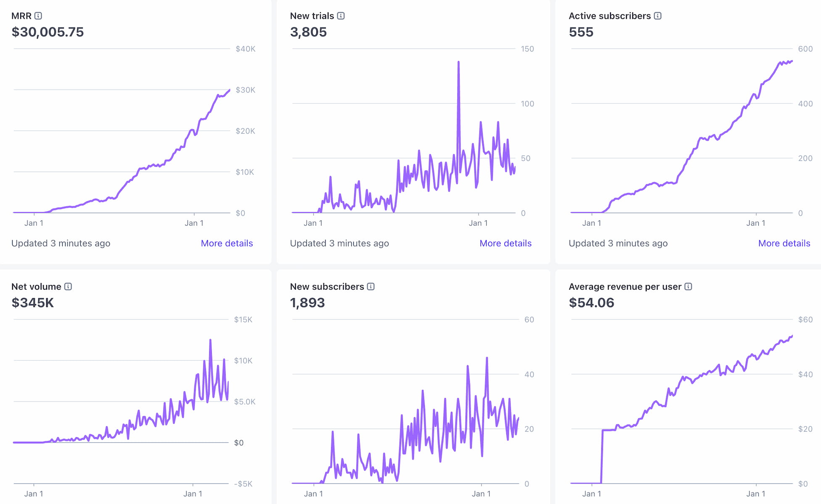This screenshot has height=504, width=821.
Task: Click the Net volume info icon
Action: [68, 286]
